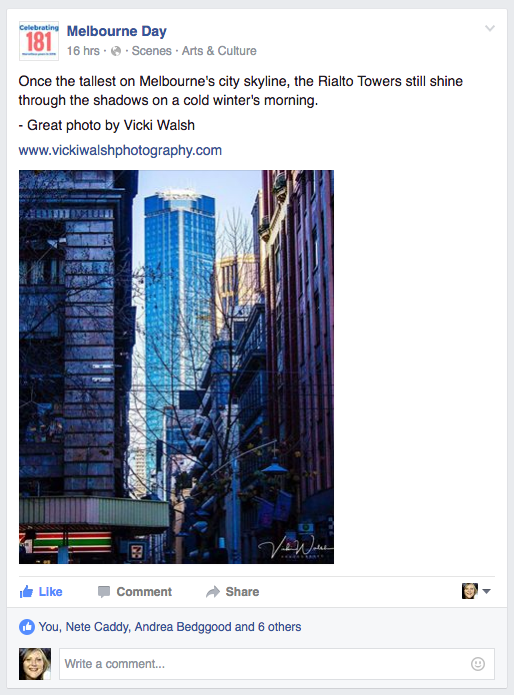The height and width of the screenshot is (695, 514).
Task: Toggle the Like thumbs-up button
Action: (x=41, y=592)
